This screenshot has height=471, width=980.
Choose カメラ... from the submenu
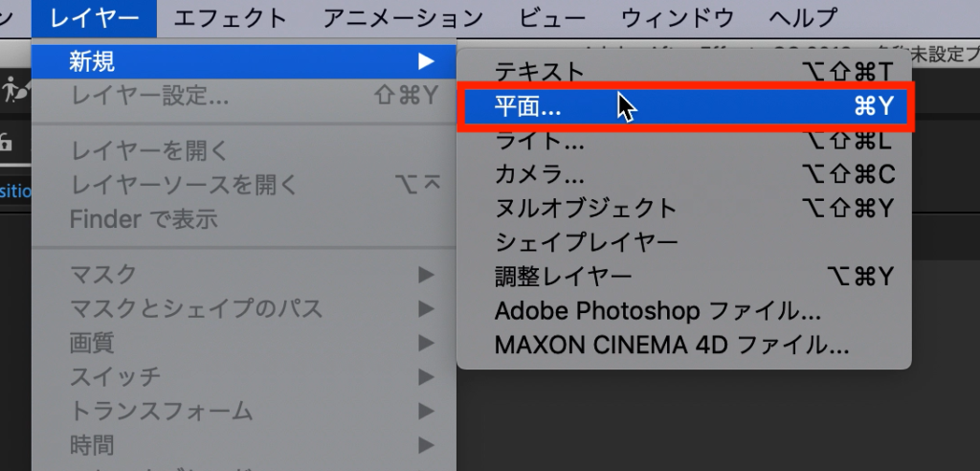click(x=684, y=174)
